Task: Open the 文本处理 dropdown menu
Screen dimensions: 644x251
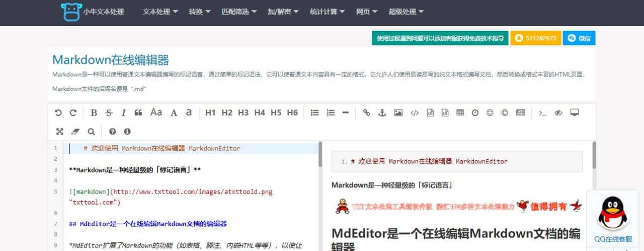Action: [160, 11]
